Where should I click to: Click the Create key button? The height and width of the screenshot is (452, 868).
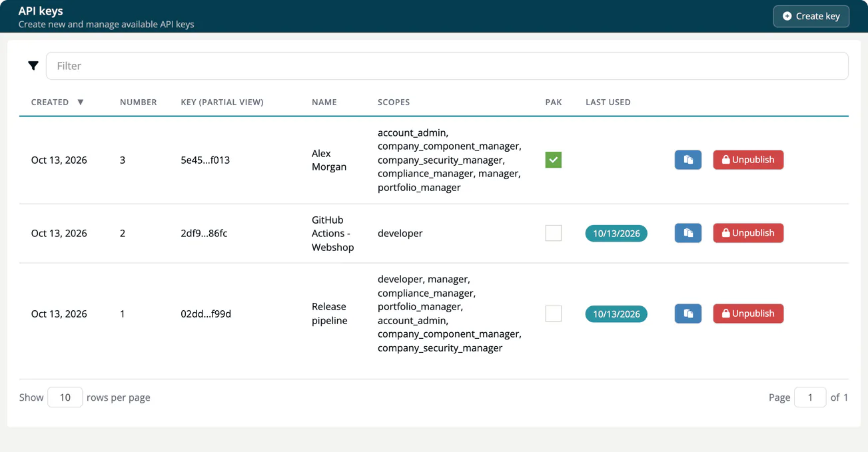point(811,16)
